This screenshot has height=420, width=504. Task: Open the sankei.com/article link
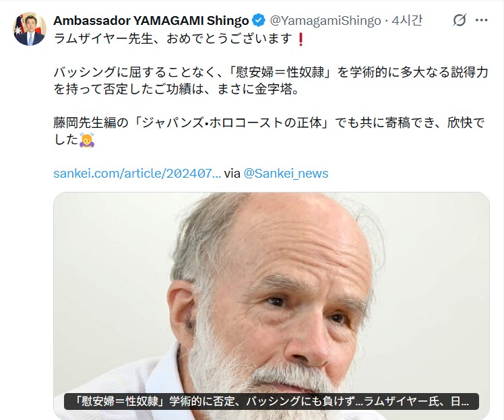(x=137, y=174)
